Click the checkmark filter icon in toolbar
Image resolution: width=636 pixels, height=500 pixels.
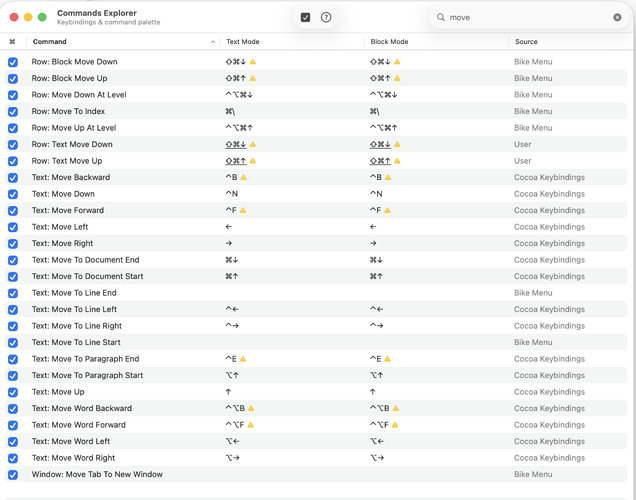pyautogui.click(x=306, y=17)
